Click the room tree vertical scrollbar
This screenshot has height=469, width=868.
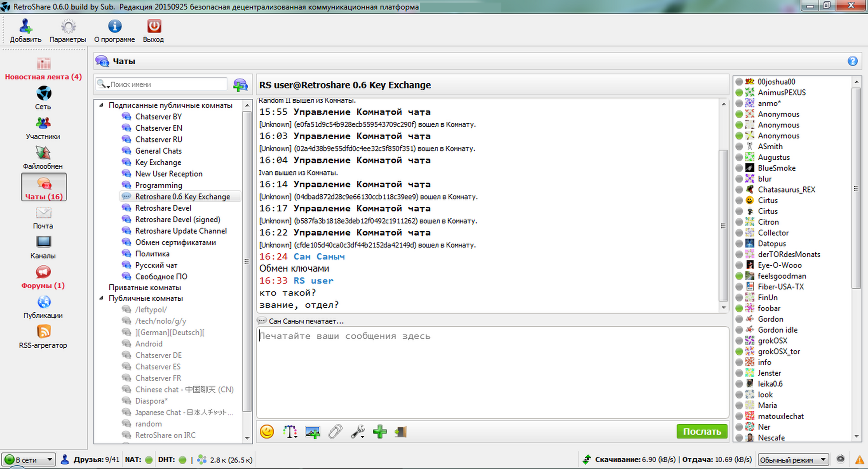coord(247,261)
